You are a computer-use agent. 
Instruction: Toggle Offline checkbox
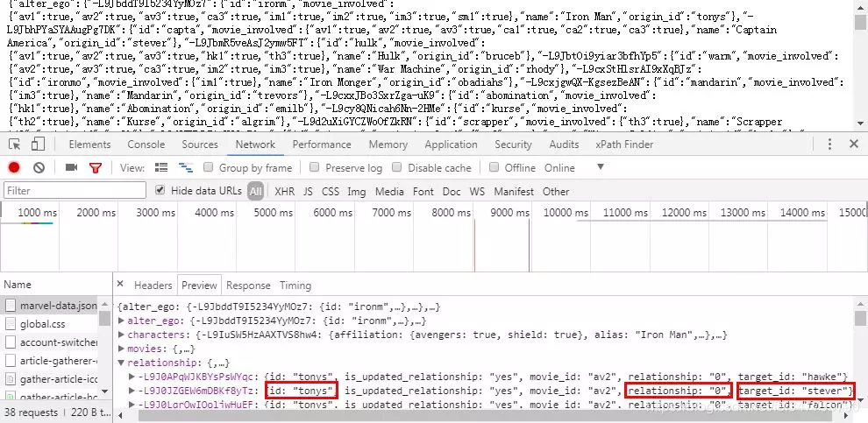point(494,167)
